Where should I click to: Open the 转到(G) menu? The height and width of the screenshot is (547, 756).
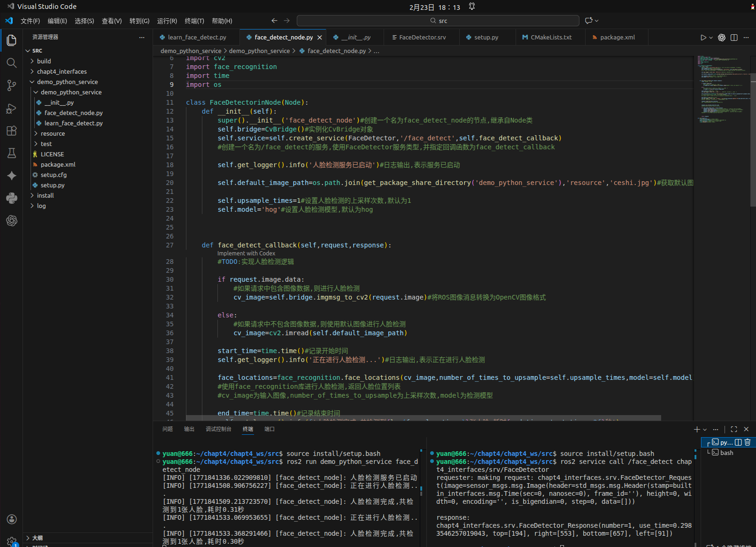tap(139, 21)
